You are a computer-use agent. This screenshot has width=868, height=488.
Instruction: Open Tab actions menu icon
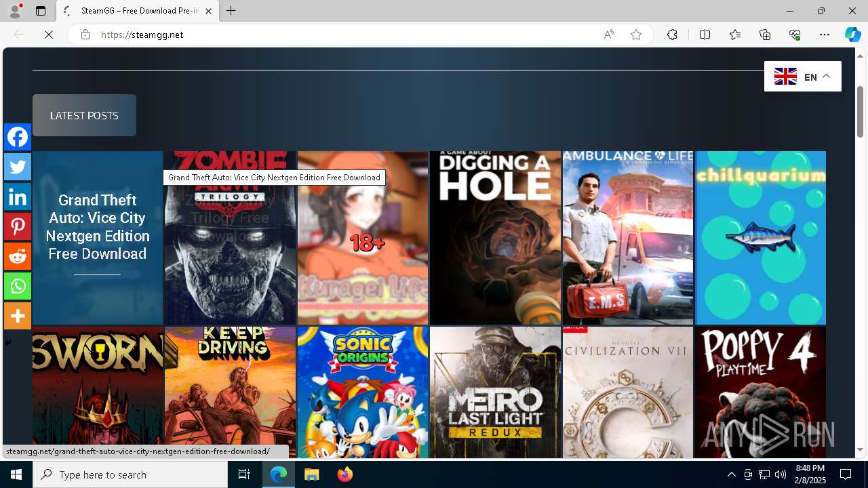click(x=41, y=11)
